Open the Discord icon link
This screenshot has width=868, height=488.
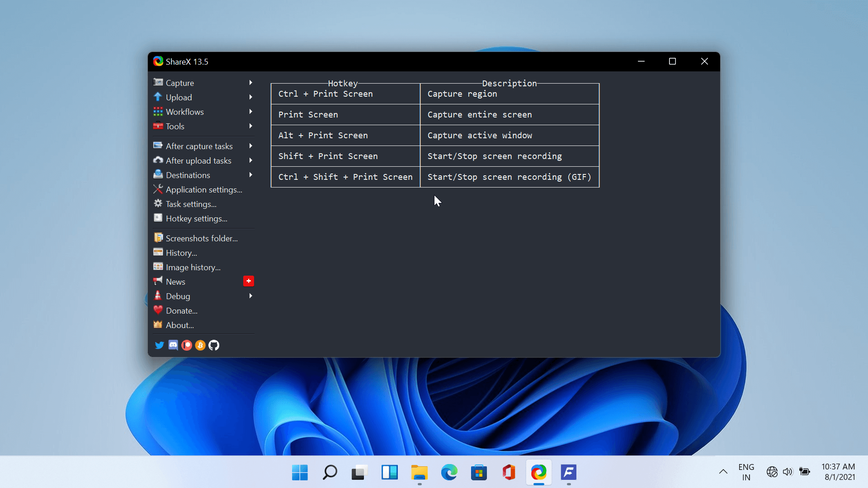(173, 345)
